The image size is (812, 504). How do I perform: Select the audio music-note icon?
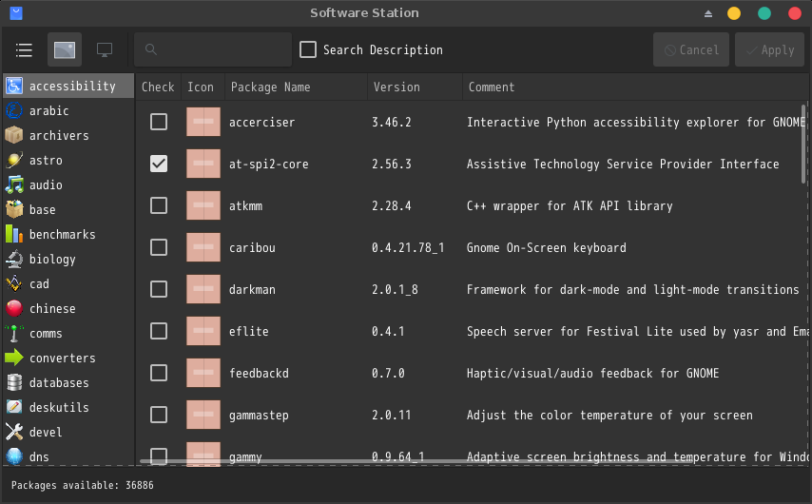point(14,184)
